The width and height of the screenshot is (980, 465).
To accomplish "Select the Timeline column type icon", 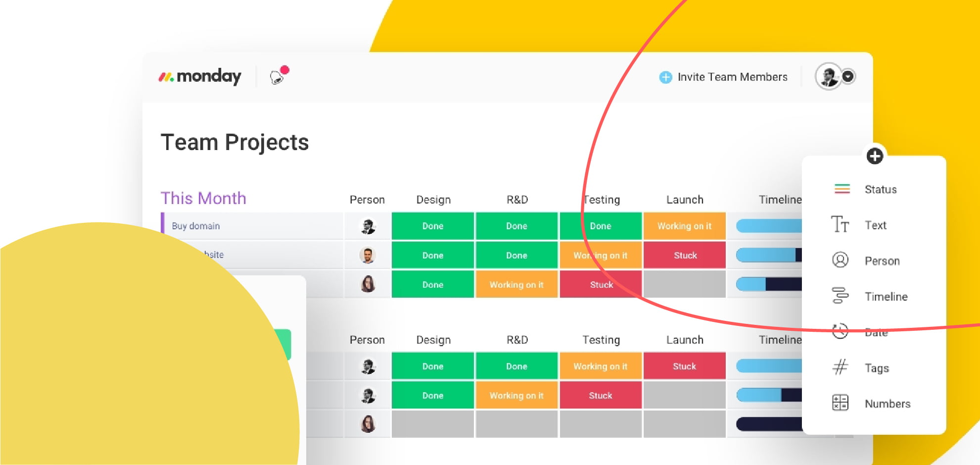I will pos(840,296).
